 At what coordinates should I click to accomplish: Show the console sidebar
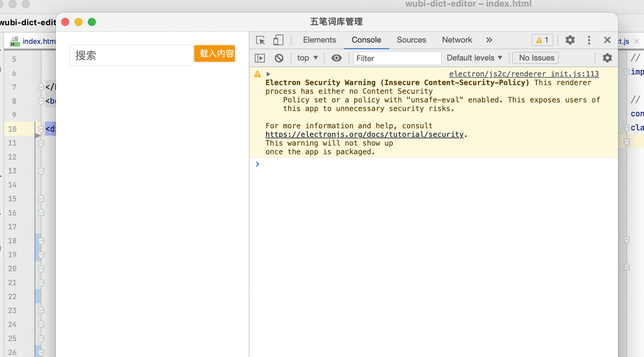click(260, 58)
